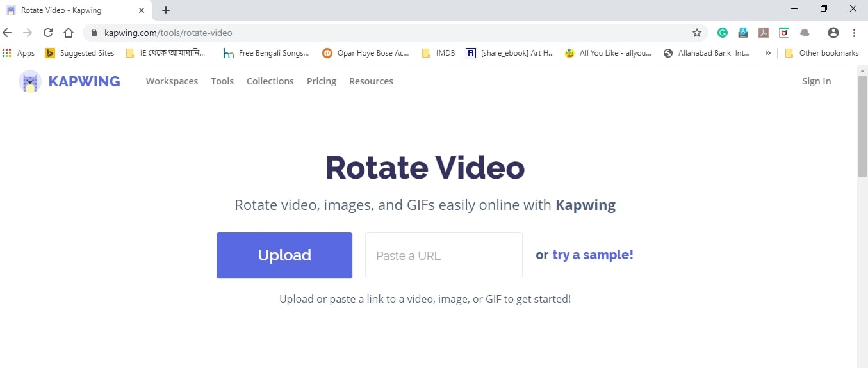Open the Suggested Sites bookmark
The height and width of the screenshot is (368, 868).
pos(79,53)
